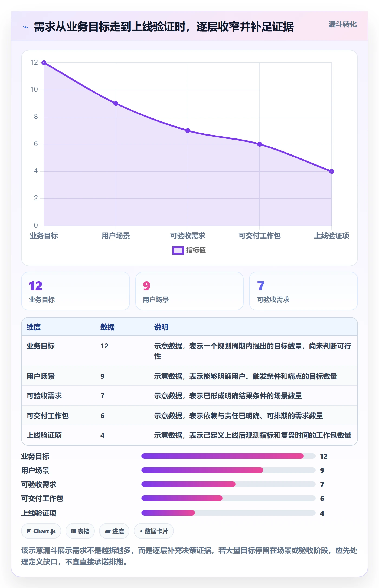Image resolution: width=379 pixels, height=588 pixels.
Task: Click the chart point above 可交付工作包
Action: 260,144
